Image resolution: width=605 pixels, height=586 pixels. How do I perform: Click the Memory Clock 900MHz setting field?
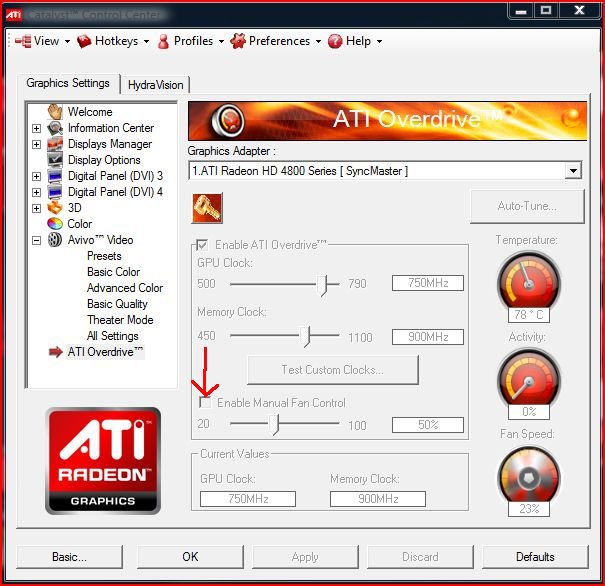[x=428, y=337]
